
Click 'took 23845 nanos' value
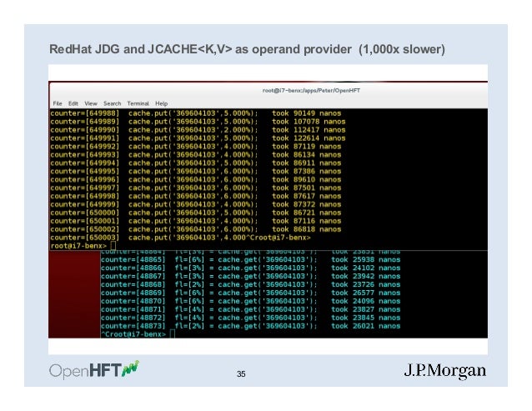(x=366, y=318)
